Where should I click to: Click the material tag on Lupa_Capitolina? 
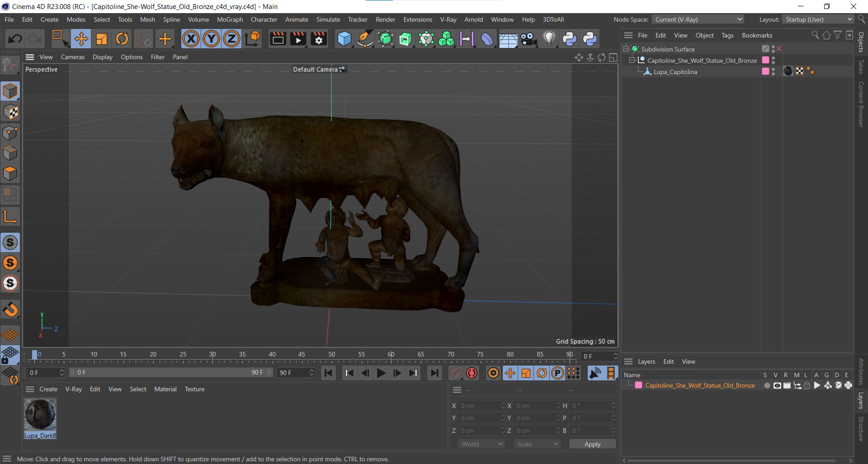tap(788, 71)
